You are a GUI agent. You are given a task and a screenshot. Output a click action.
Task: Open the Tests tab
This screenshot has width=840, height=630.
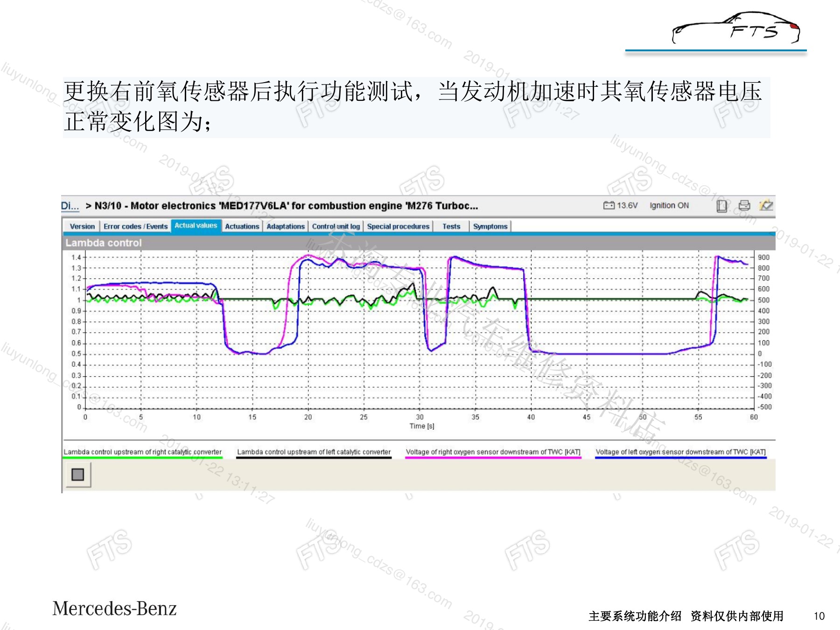451,226
